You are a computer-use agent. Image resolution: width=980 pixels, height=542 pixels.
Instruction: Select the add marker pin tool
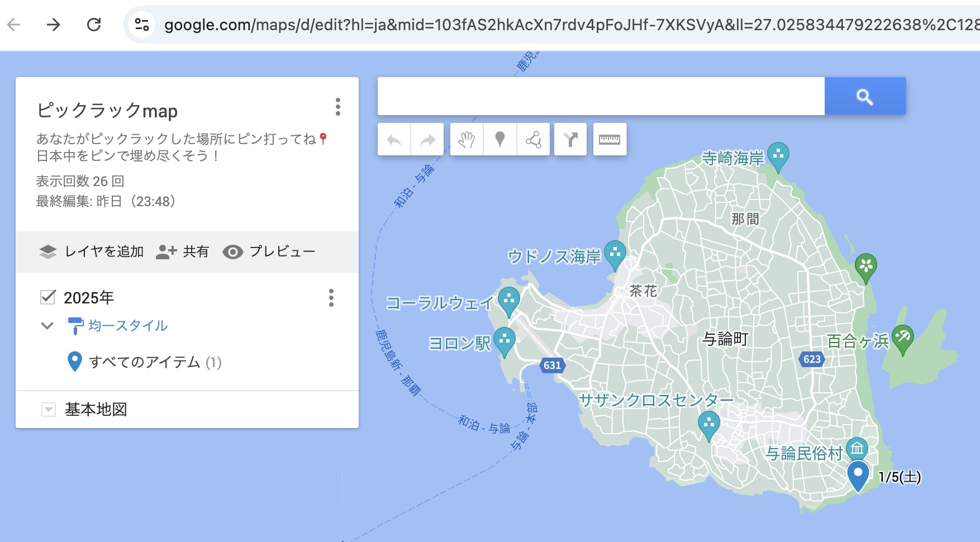click(x=500, y=140)
